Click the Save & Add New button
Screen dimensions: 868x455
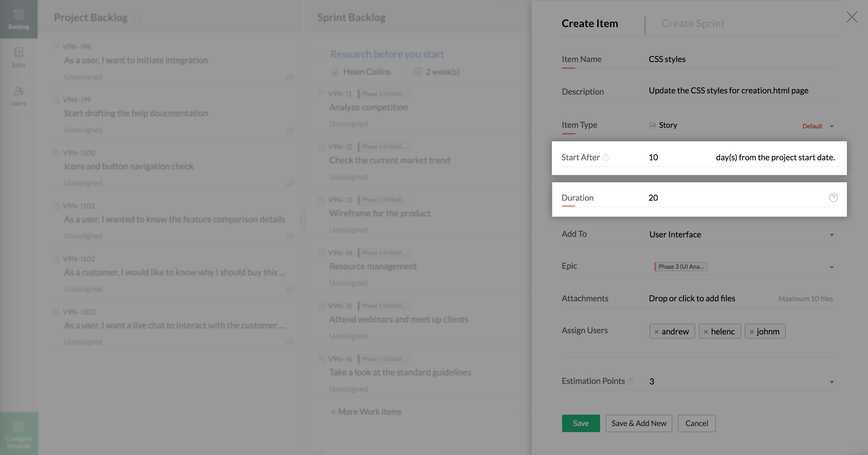pos(639,423)
